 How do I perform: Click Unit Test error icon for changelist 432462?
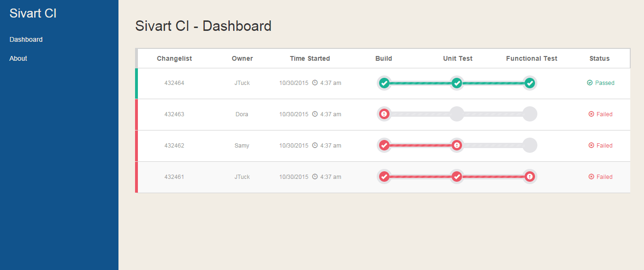(457, 146)
